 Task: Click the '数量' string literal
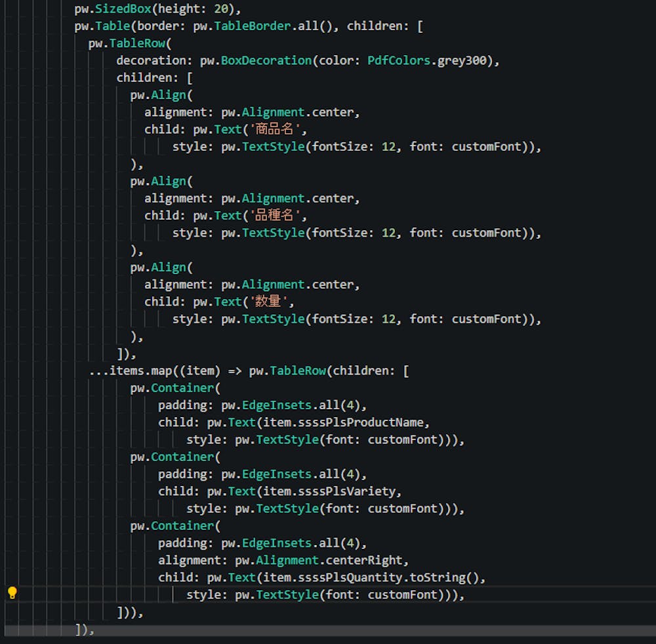click(268, 302)
